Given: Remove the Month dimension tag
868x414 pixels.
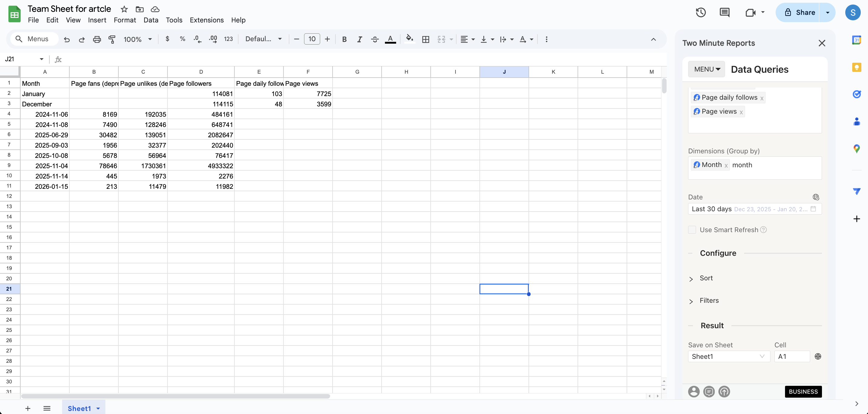Looking at the screenshot, I should [x=726, y=165].
